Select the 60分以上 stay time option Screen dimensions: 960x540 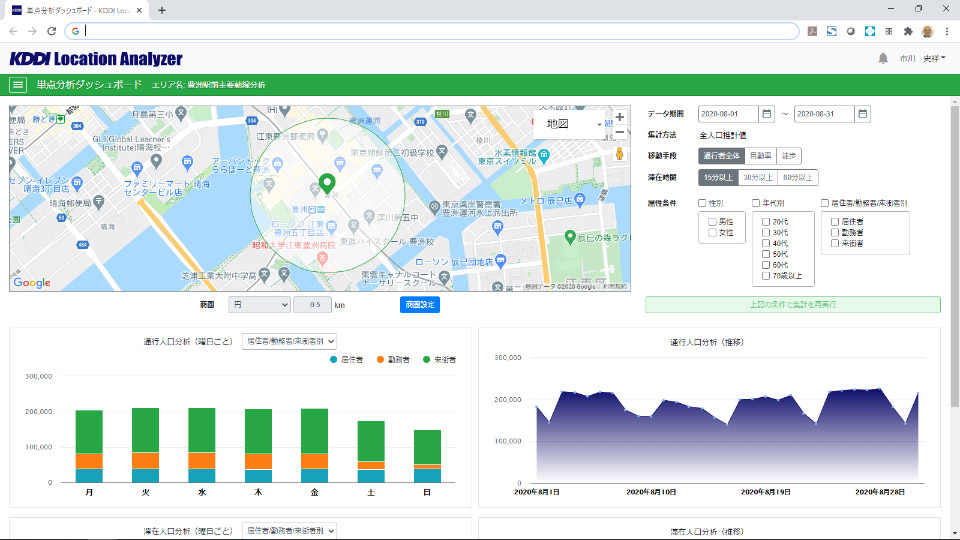(x=798, y=178)
